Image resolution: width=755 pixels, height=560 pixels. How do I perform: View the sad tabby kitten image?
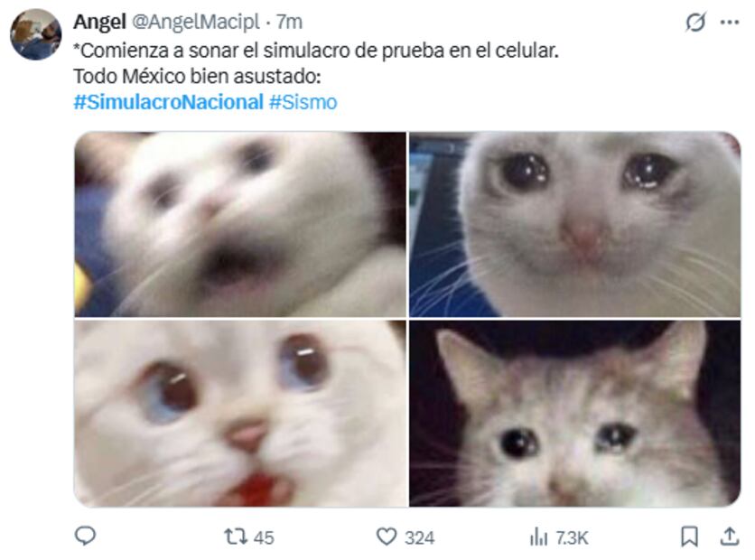pos(575,413)
